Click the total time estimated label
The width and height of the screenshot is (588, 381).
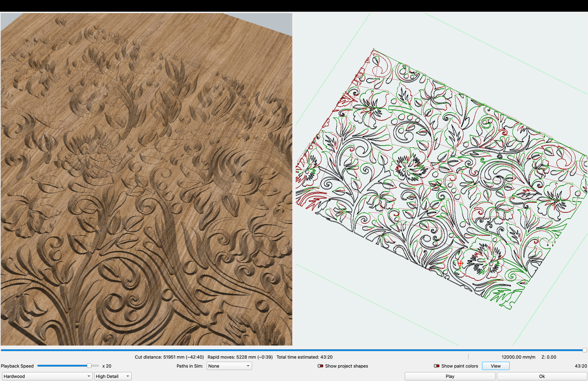click(x=304, y=357)
